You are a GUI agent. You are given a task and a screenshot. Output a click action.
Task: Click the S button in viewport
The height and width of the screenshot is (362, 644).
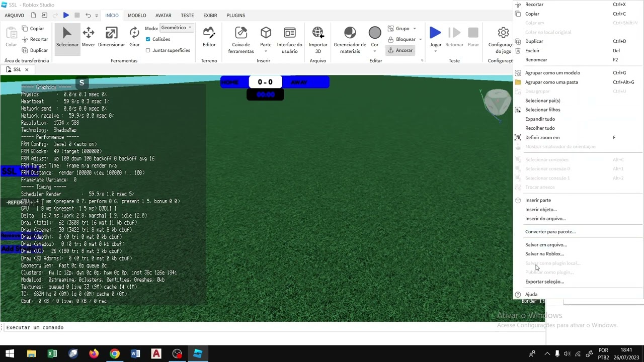(82, 83)
